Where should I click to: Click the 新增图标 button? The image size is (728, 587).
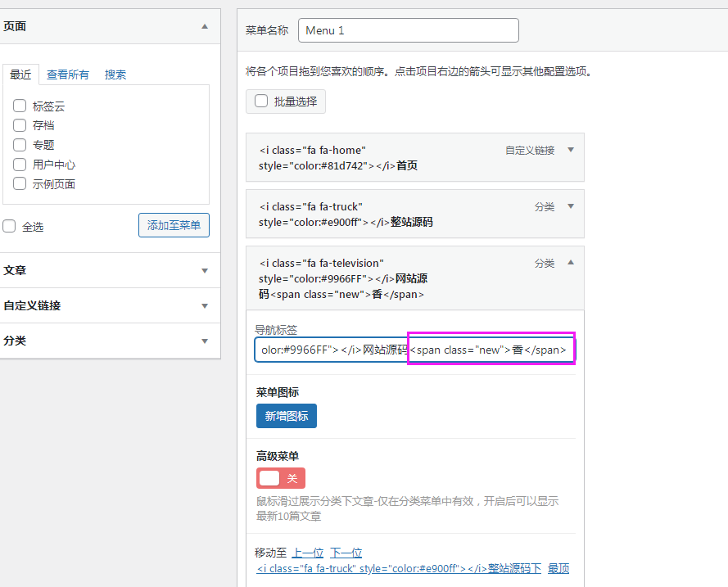pos(287,416)
